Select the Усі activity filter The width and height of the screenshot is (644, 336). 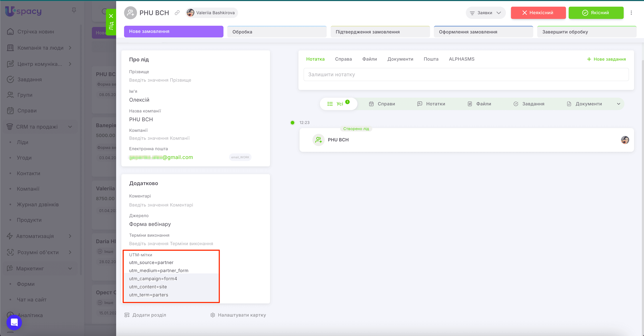tap(338, 104)
